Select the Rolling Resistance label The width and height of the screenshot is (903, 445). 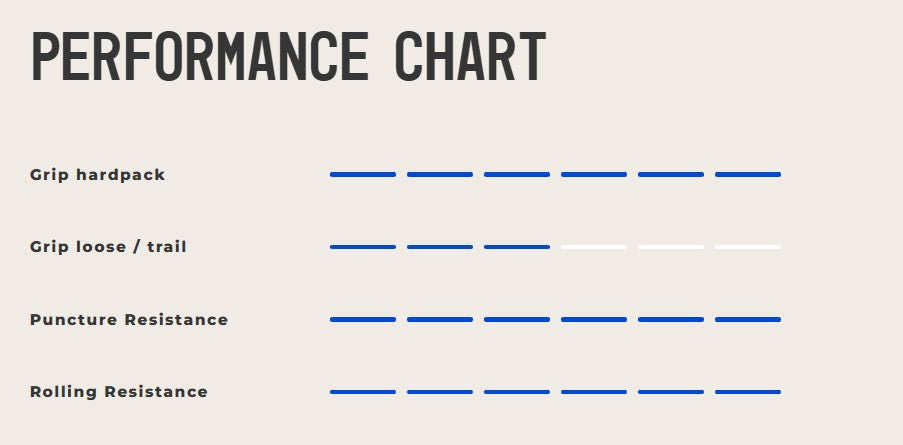119,392
